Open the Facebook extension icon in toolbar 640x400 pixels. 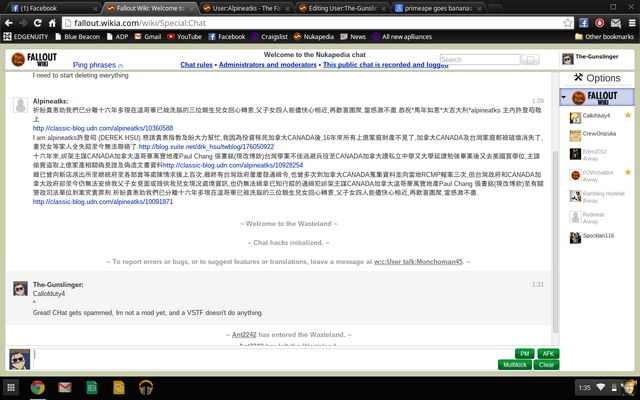click(x=584, y=23)
